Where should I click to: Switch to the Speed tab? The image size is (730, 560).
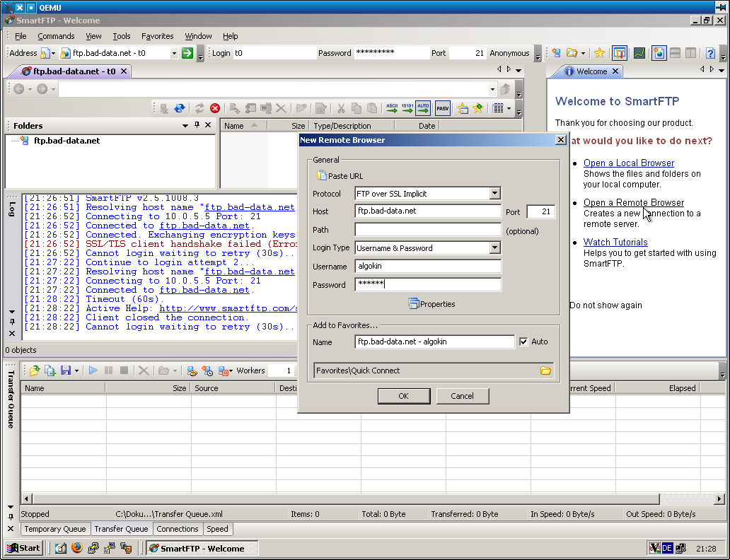tap(217, 529)
